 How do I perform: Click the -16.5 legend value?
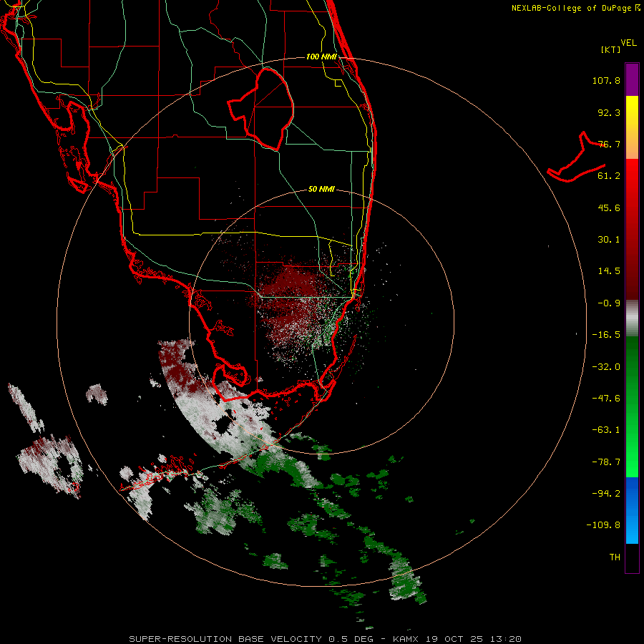pyautogui.click(x=606, y=335)
